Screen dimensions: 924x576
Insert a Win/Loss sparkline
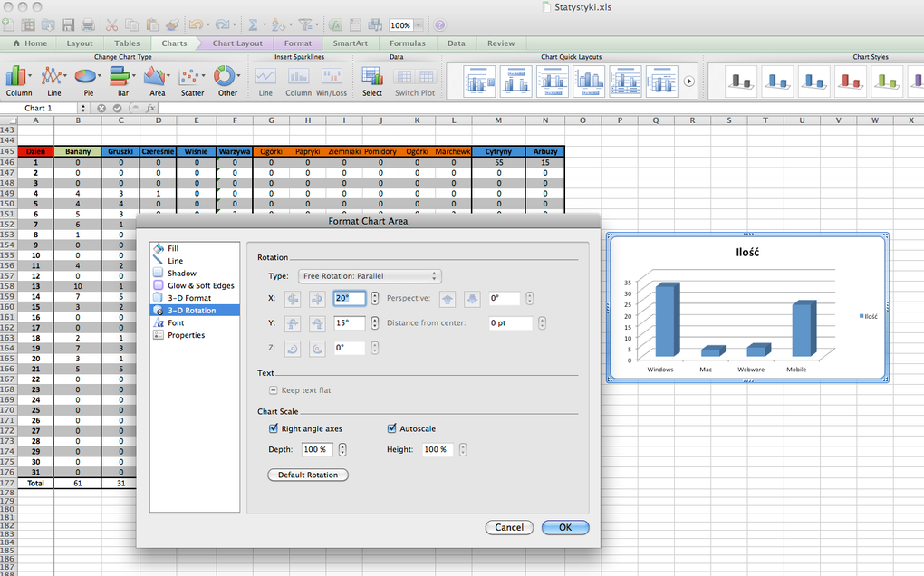[x=332, y=80]
